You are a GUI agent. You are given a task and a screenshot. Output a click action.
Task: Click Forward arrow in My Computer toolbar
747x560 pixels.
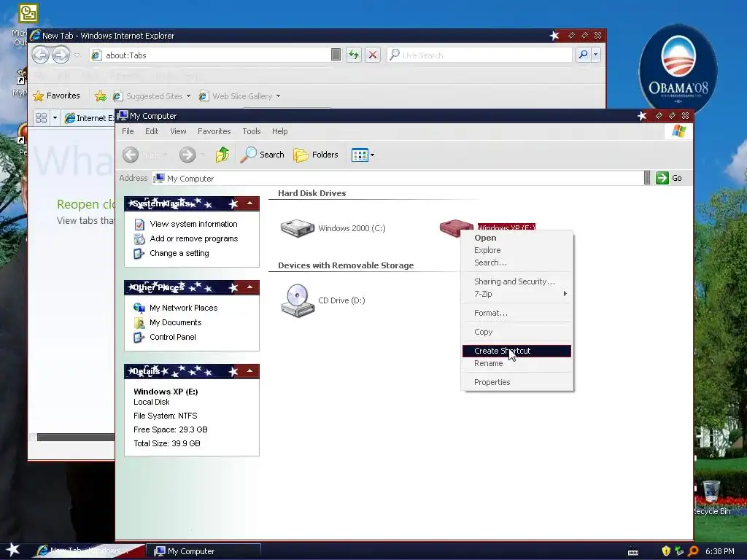187,155
